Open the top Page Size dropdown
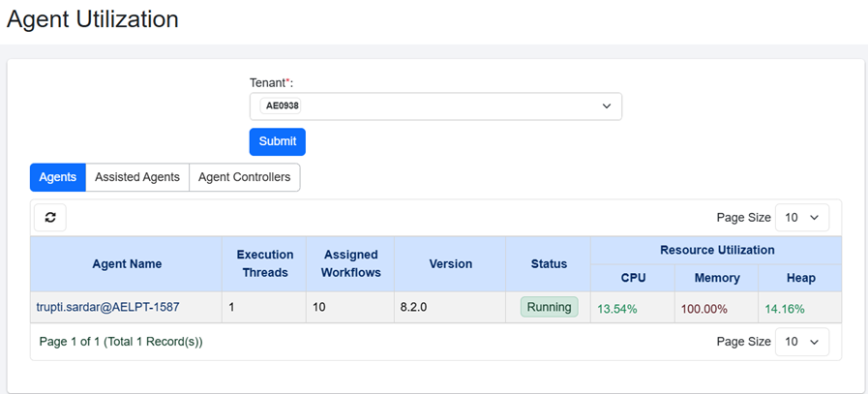Image resolution: width=868 pixels, height=394 pixels. pyautogui.click(x=803, y=218)
